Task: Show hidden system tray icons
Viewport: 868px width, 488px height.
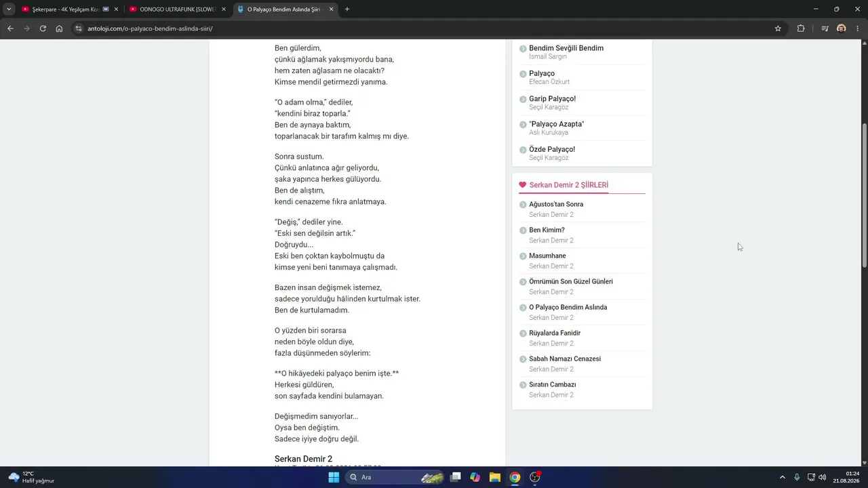Action: (x=783, y=477)
